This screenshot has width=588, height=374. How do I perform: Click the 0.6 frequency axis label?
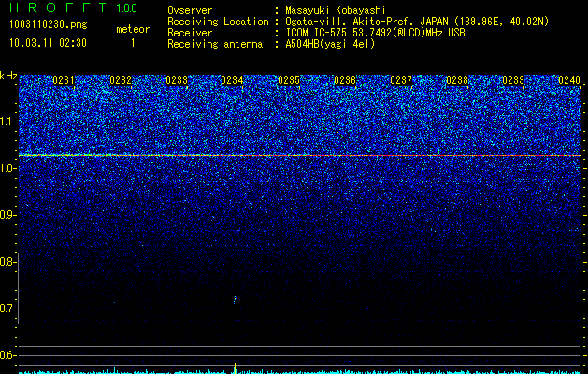(7, 355)
